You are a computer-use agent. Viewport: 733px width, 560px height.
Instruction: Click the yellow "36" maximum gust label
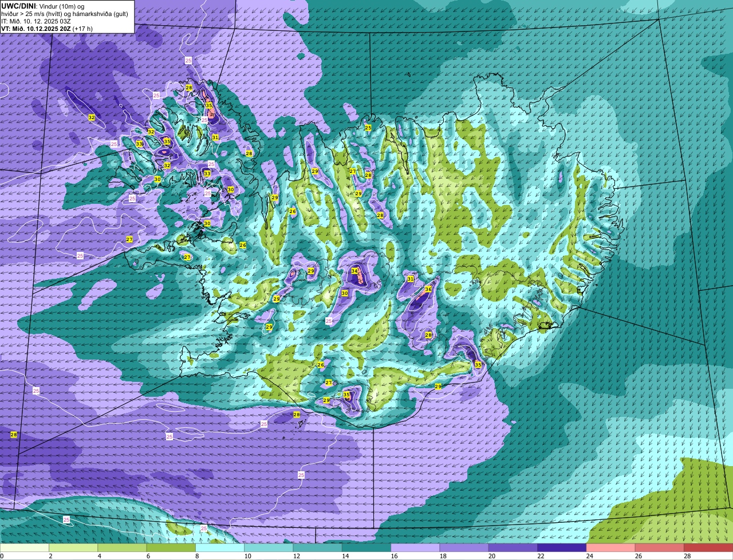coord(428,289)
